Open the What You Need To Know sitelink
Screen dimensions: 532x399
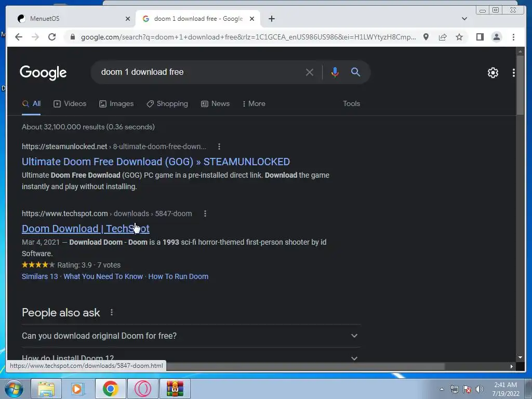tap(103, 276)
